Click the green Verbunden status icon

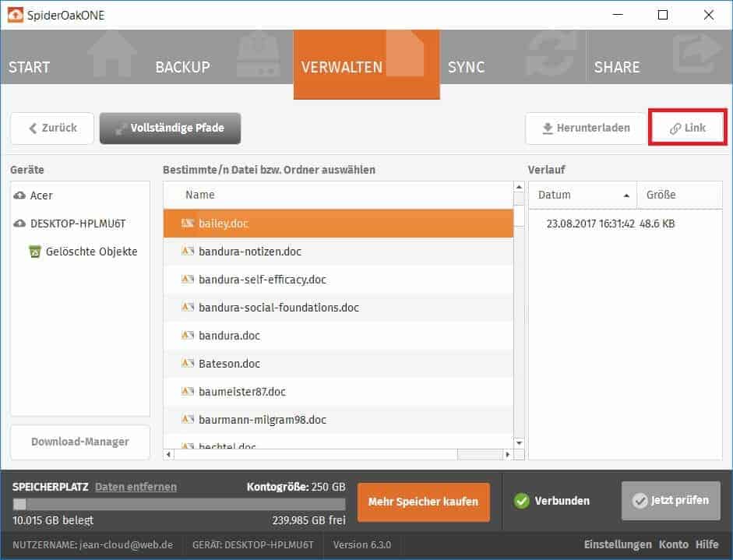(521, 501)
